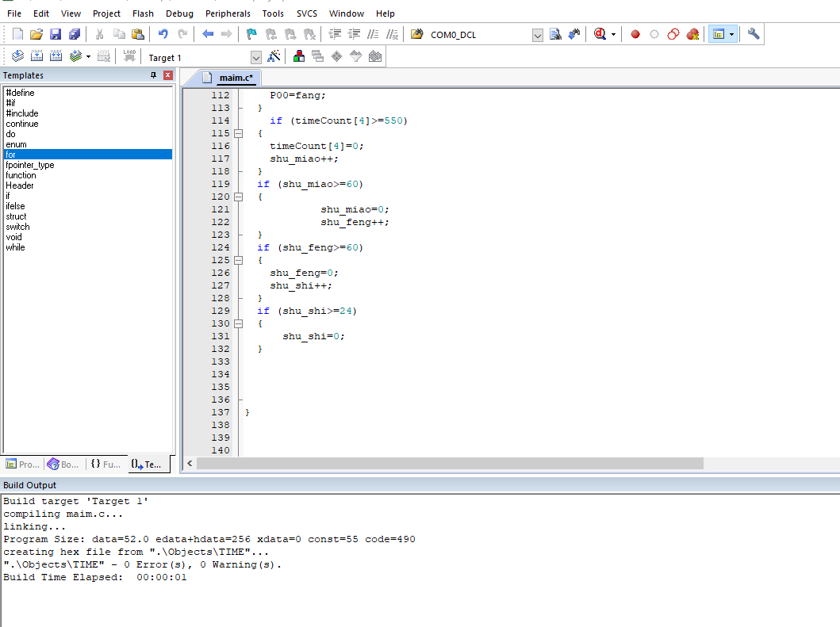Screen dimensions: 840x627
Task: Select the switch template entry
Action: [x=17, y=227]
